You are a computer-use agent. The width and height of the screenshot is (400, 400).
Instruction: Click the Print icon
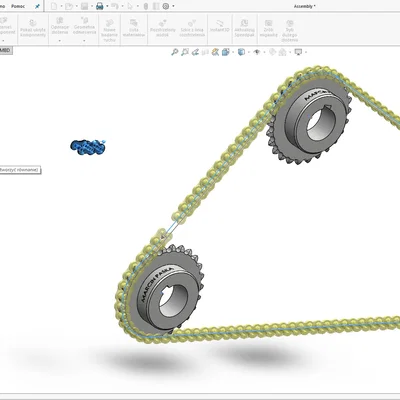100,6
